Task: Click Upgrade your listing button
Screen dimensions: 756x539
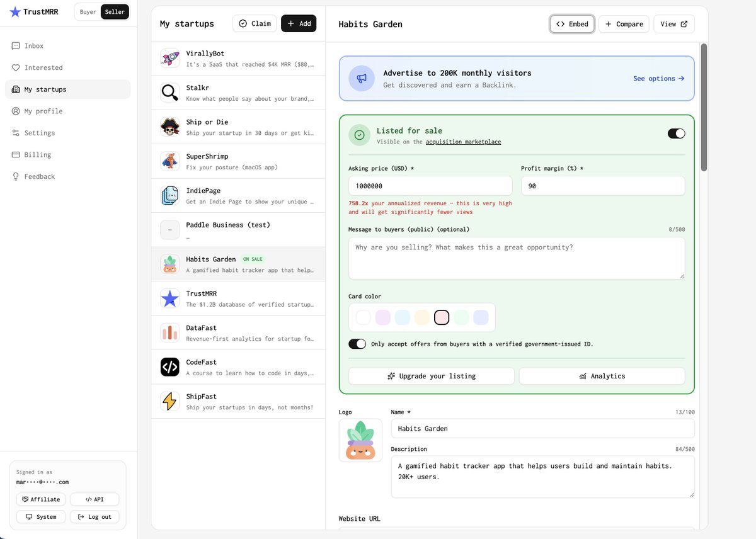Action: click(x=432, y=376)
